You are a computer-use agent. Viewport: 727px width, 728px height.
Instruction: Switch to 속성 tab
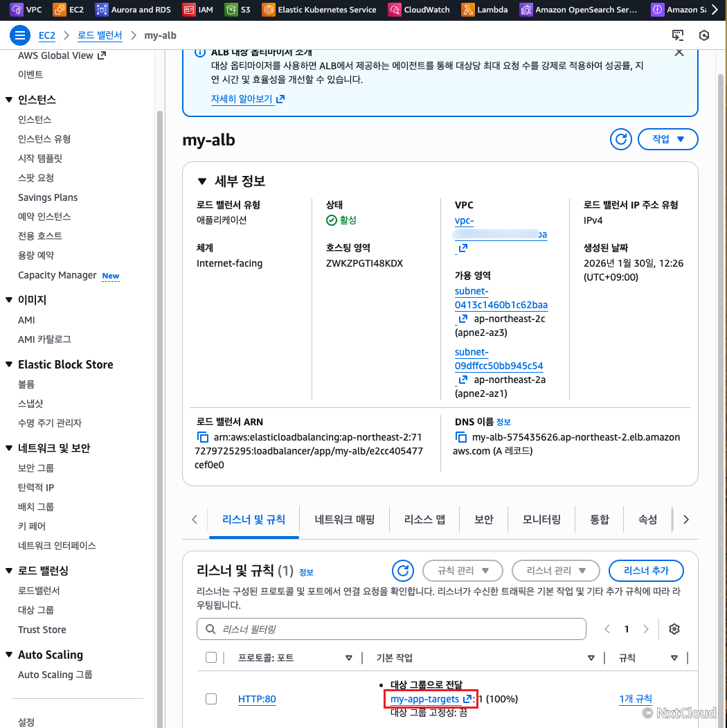click(x=647, y=520)
